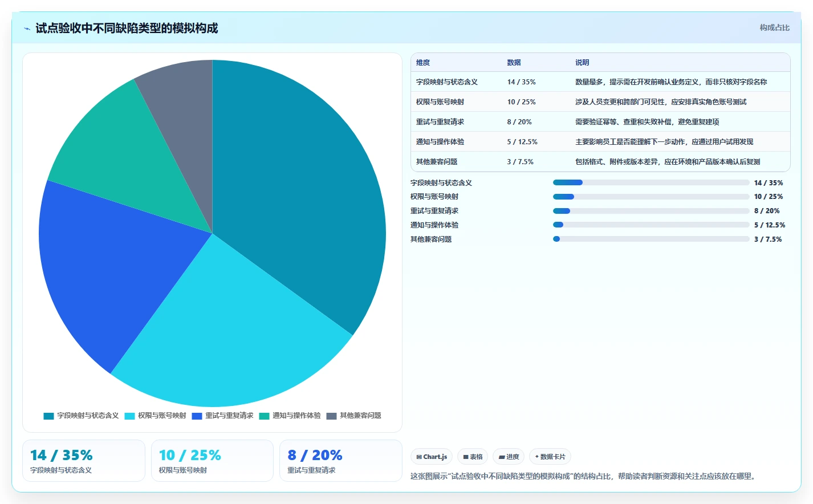Open the 8 / 20% data card
The height and width of the screenshot is (504, 813).
pyautogui.click(x=341, y=461)
